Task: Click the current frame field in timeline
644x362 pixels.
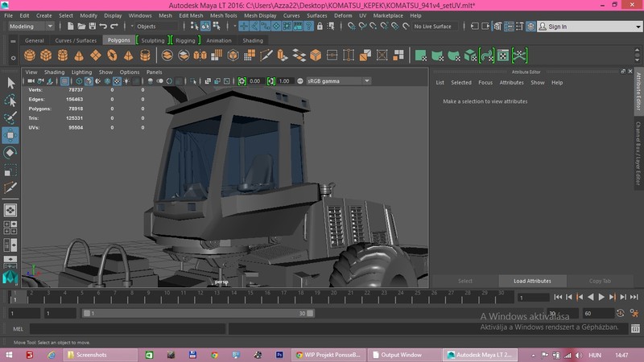Action: (x=533, y=298)
